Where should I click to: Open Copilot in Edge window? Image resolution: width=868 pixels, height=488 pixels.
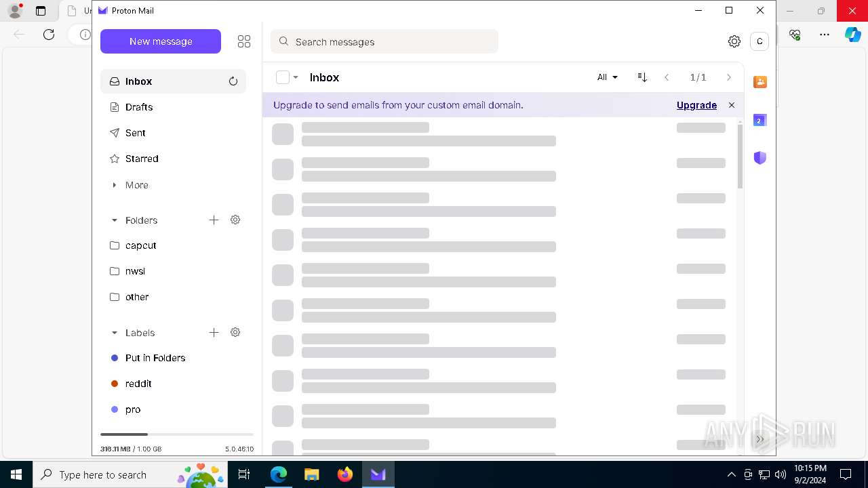[x=852, y=35]
